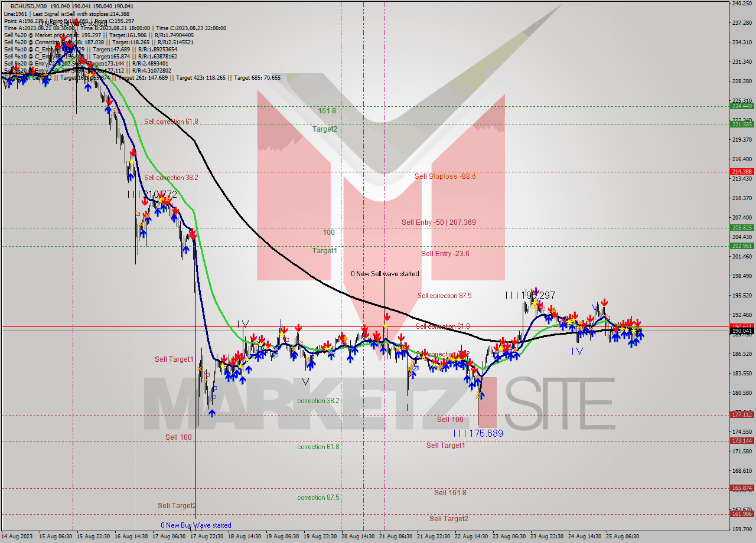Click the 'Sell Entry -50 | 207.369' label
The image size is (756, 543).
tap(439, 223)
